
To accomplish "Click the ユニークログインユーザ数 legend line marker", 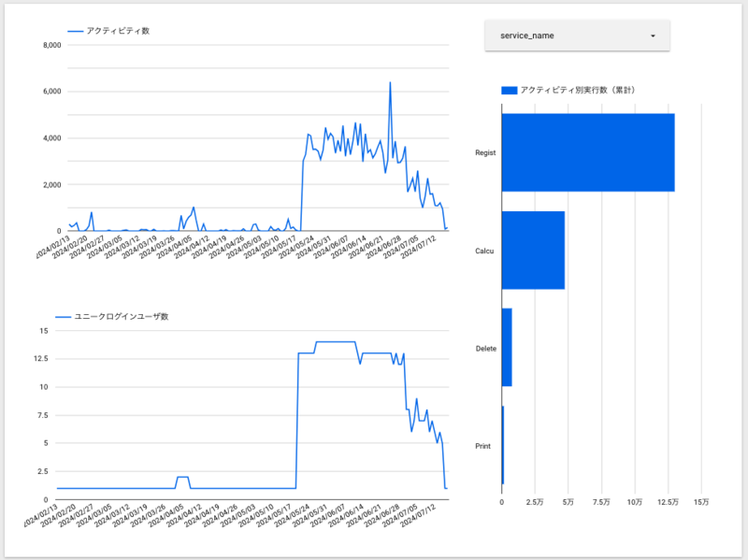I will (x=64, y=317).
